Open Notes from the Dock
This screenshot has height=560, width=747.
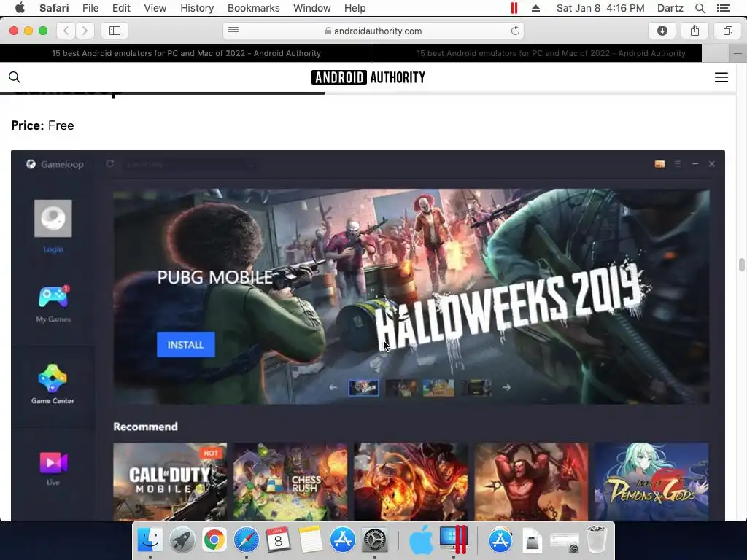(x=311, y=540)
